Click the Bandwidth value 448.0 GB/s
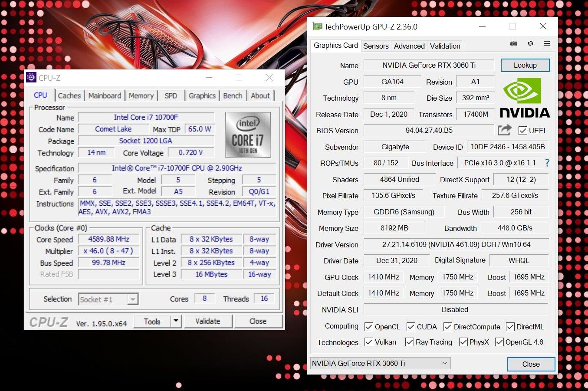The height and width of the screenshot is (391, 588). (515, 228)
